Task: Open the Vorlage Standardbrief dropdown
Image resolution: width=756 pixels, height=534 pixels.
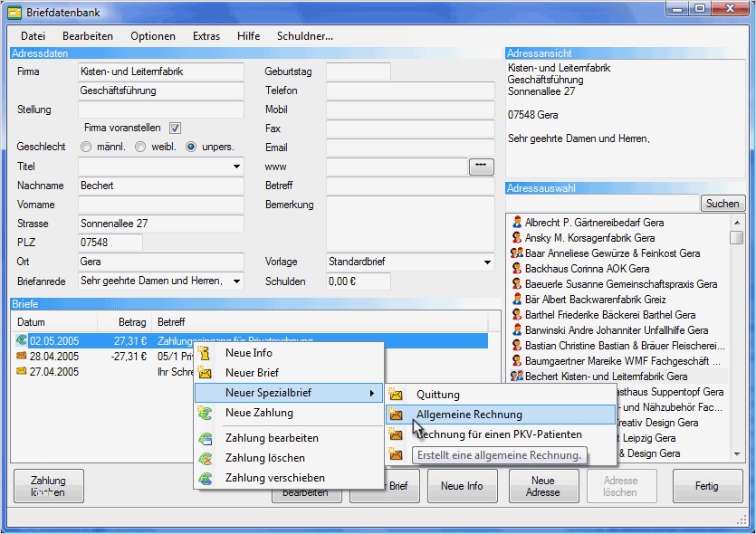Action: tap(487, 262)
